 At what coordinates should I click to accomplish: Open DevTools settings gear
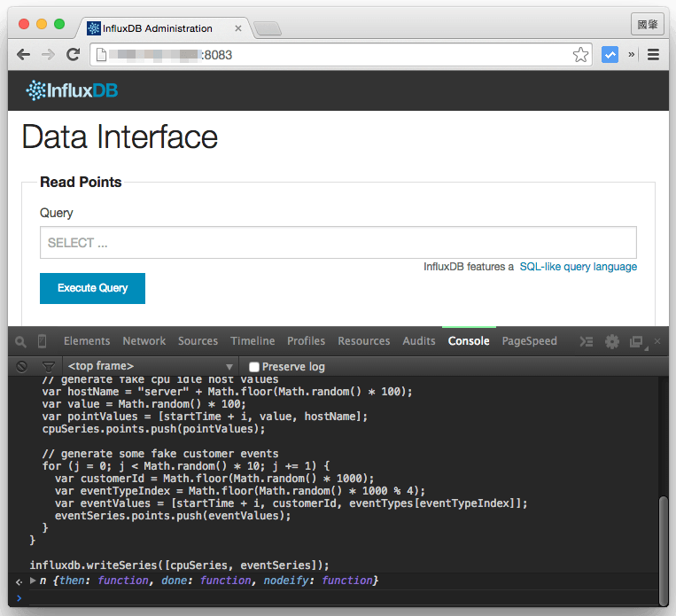[611, 341]
